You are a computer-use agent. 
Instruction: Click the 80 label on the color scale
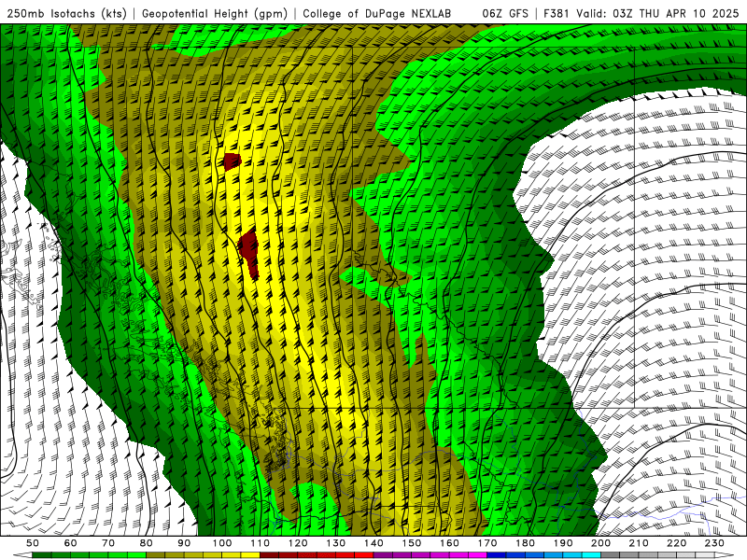(x=147, y=543)
